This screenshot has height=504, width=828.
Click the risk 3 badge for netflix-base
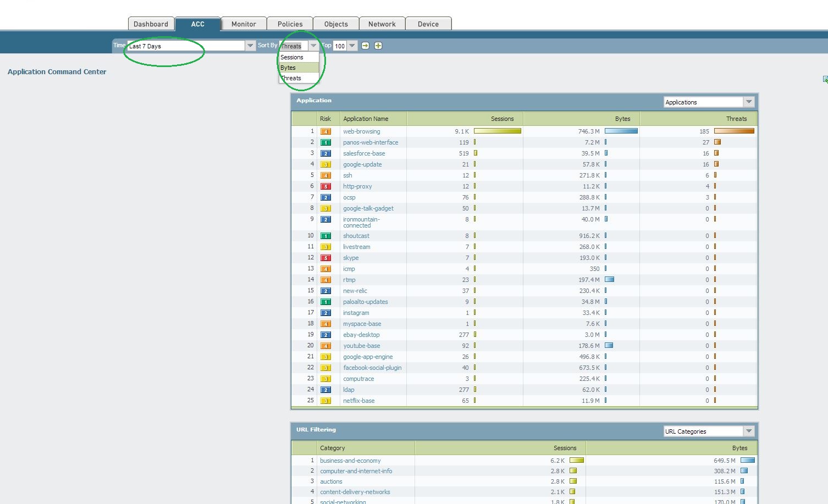(x=325, y=401)
